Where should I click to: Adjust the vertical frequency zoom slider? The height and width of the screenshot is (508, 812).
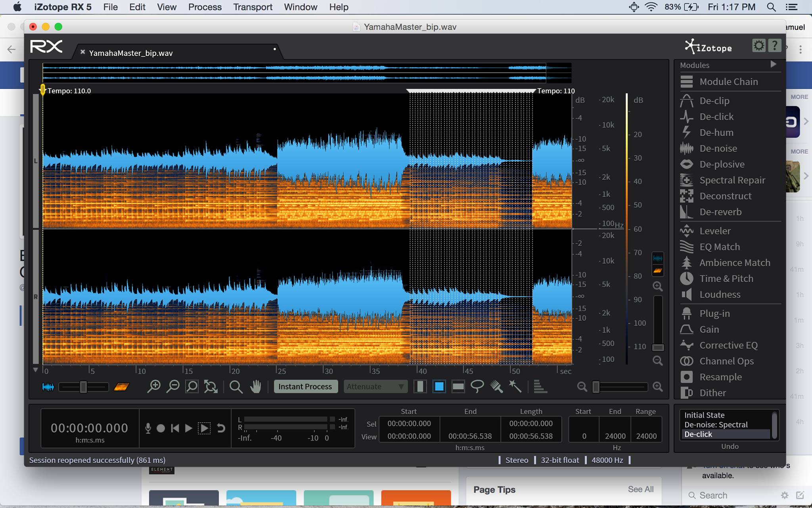click(658, 323)
